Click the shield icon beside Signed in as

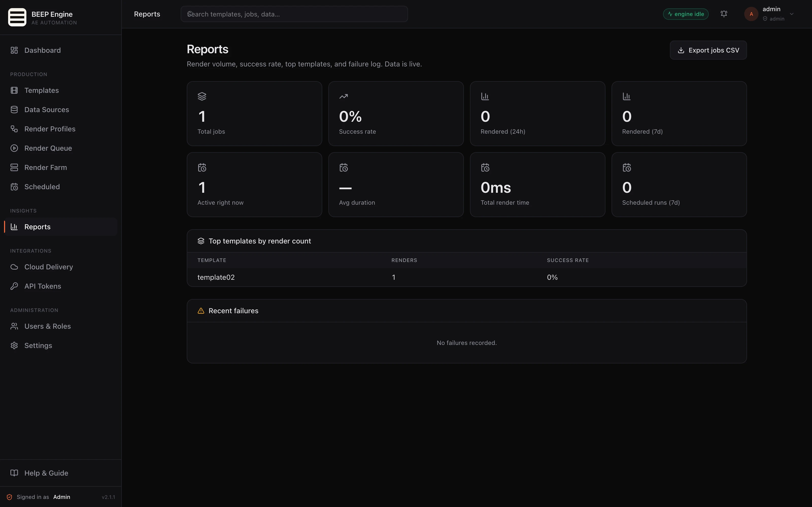9,497
